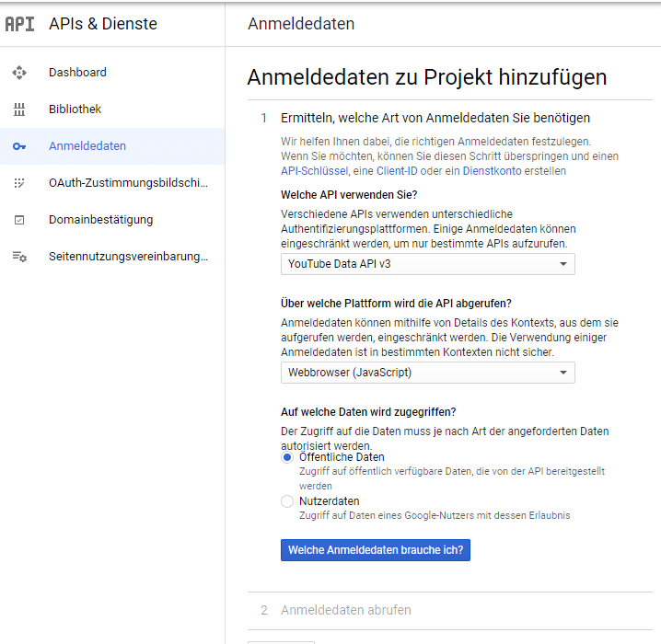Click the Domainbestätigung checkbox icon
Viewport: 661px width, 644px height.
click(x=19, y=220)
